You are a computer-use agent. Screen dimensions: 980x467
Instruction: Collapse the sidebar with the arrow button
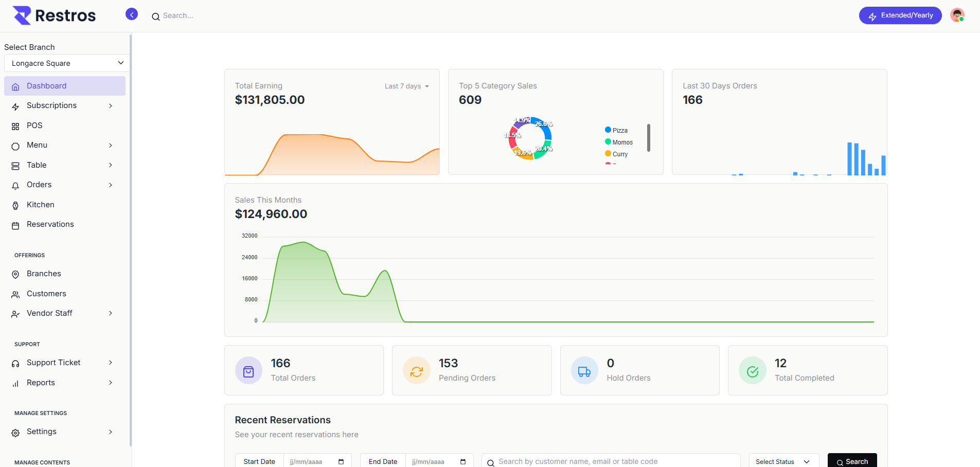[x=132, y=14]
